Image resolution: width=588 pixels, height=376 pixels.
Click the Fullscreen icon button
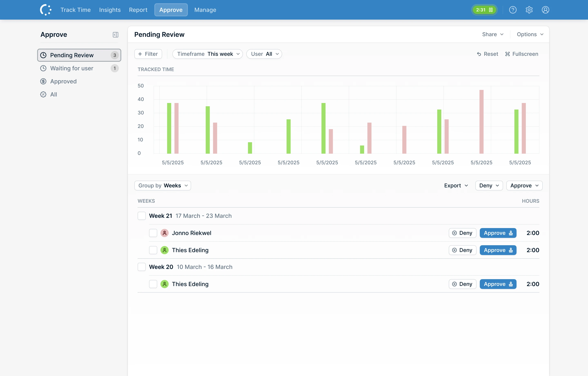521,54
